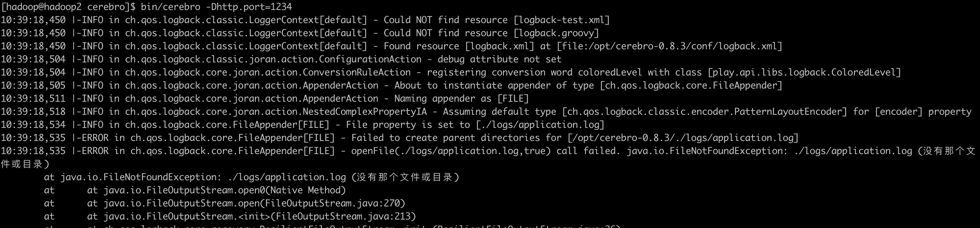Click the openFile call failed message
The height and width of the screenshot is (228, 980).
(486, 151)
